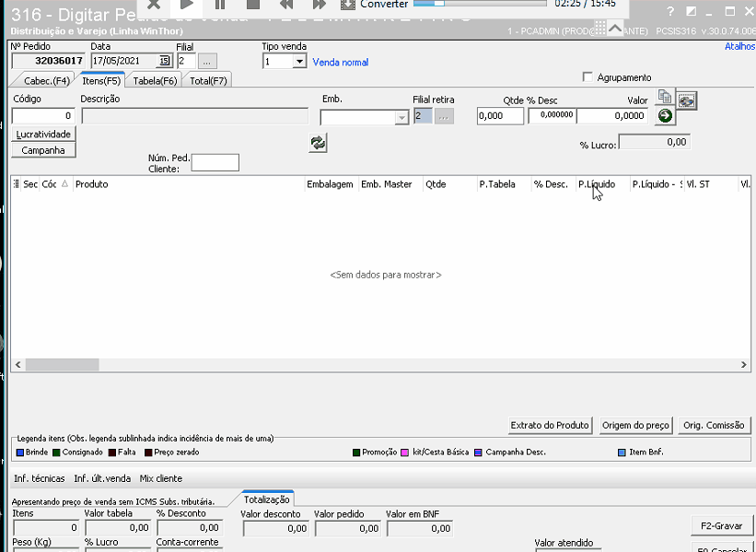Switch to the Itens(F5) tab
The image size is (756, 552).
(101, 80)
